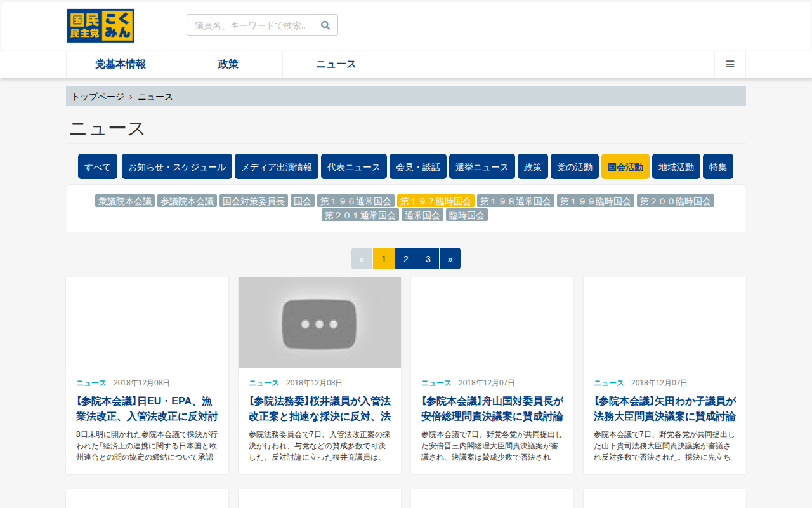The width and height of the screenshot is (812, 508).
Task: Open the ニュース navigation menu
Action: click(336, 64)
